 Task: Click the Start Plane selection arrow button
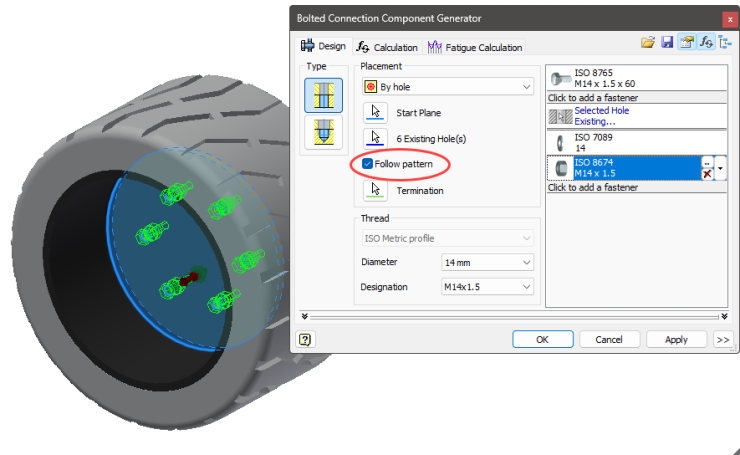pos(375,113)
